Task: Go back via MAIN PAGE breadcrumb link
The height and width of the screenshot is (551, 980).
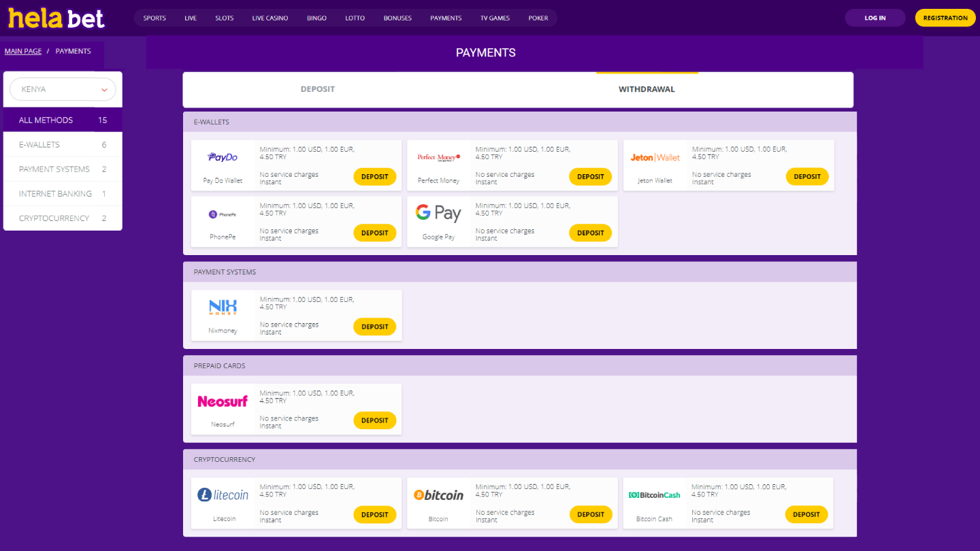Action: [22, 50]
